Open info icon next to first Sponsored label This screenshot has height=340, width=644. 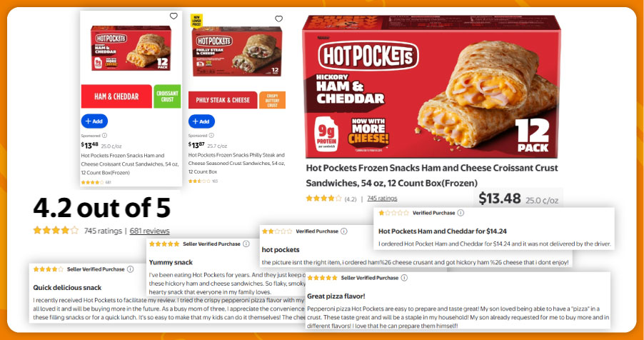coord(105,135)
